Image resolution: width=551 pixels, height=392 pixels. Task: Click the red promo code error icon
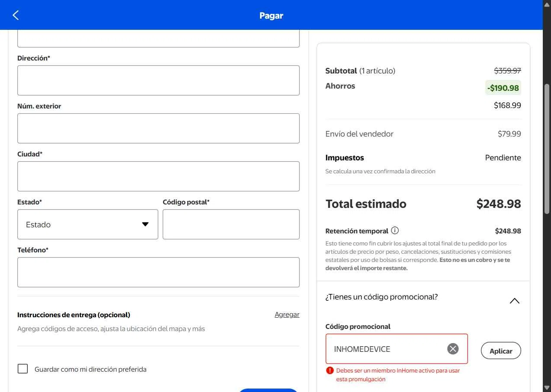[x=330, y=370]
